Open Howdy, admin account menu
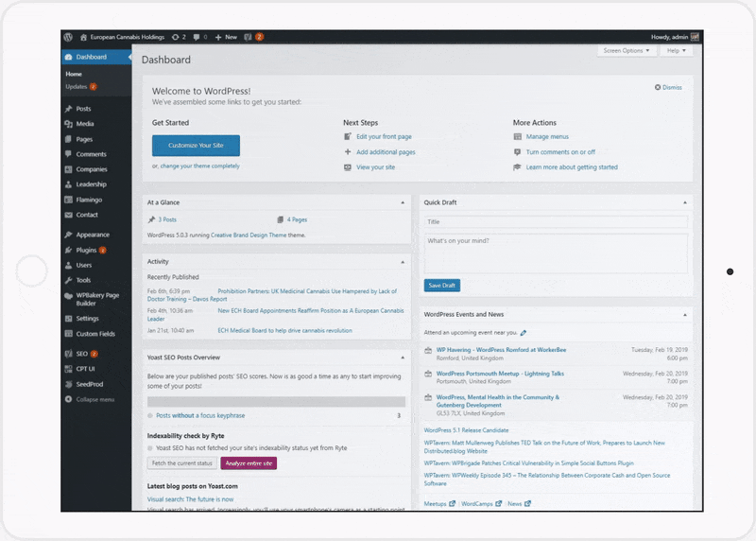Viewport: 756px width, 541px height. (675, 37)
